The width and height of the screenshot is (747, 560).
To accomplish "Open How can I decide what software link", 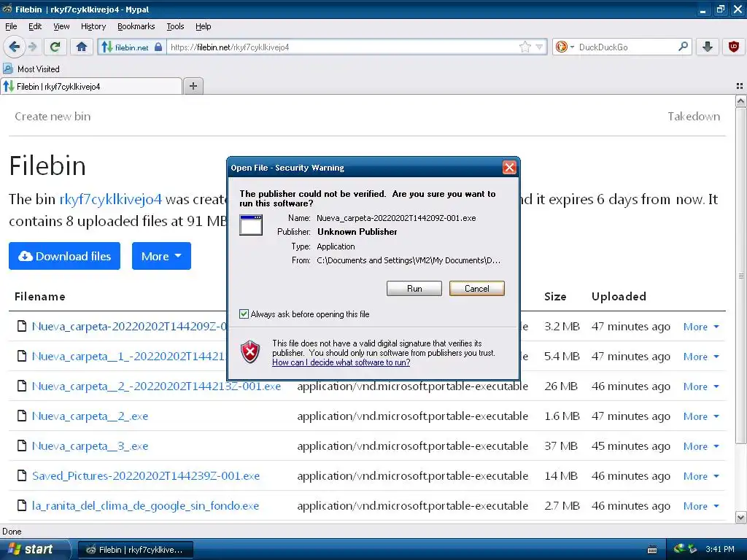I will click(341, 362).
